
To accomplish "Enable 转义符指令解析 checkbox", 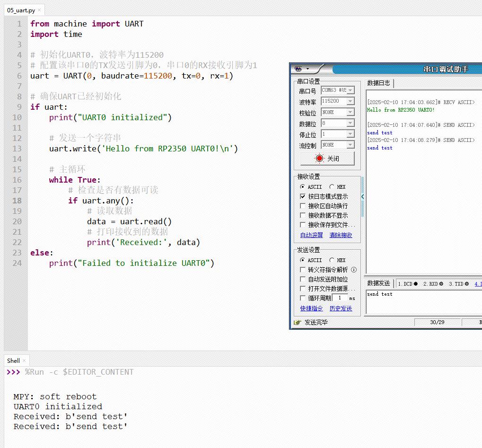I will click(303, 270).
